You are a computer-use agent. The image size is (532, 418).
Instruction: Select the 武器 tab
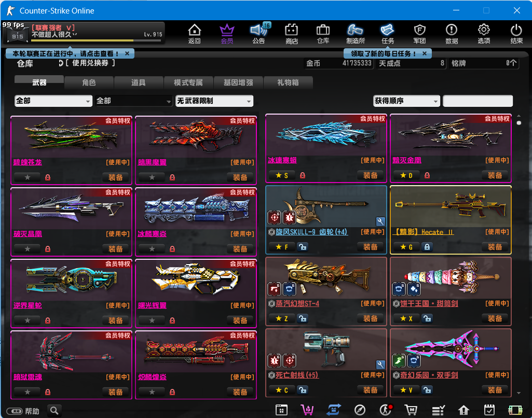39,82
